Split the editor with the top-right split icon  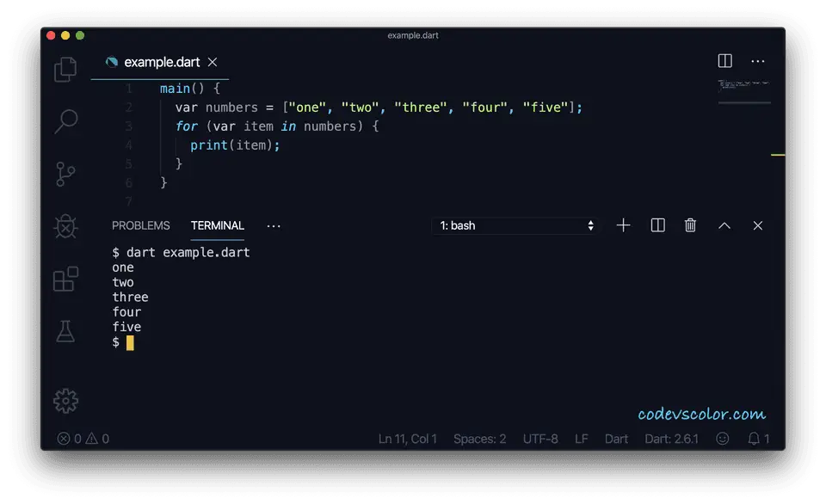[724, 61]
